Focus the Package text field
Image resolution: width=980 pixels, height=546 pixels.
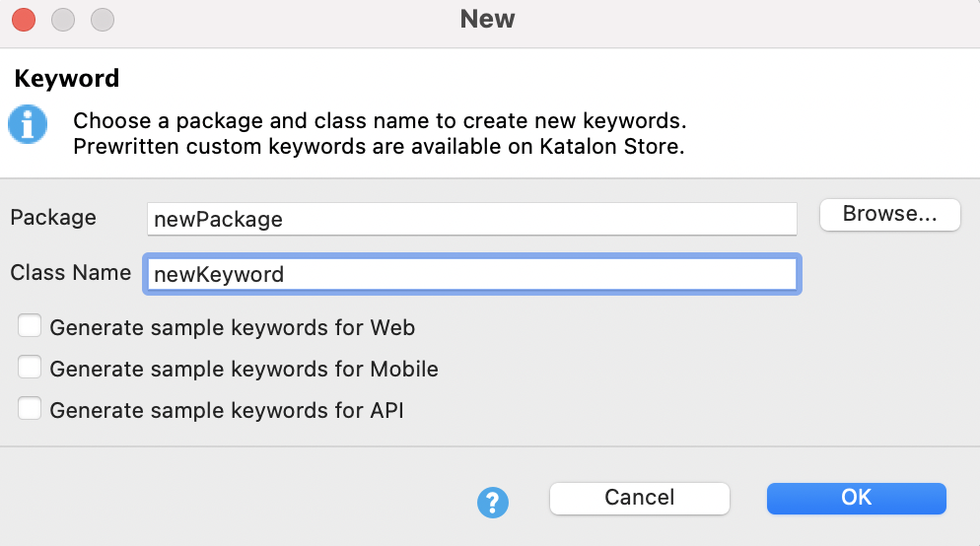click(471, 219)
